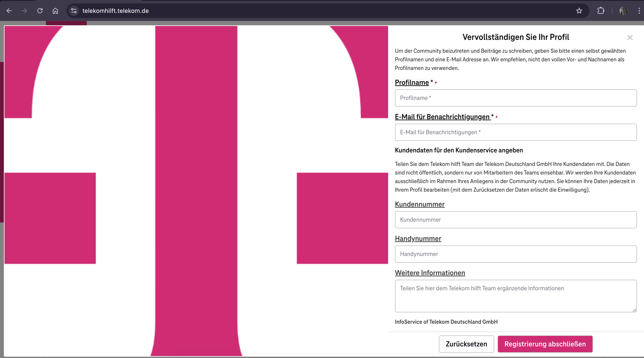Viewport: 644px width, 358px height.
Task: Open the Chrome profile avatar
Action: (624, 11)
